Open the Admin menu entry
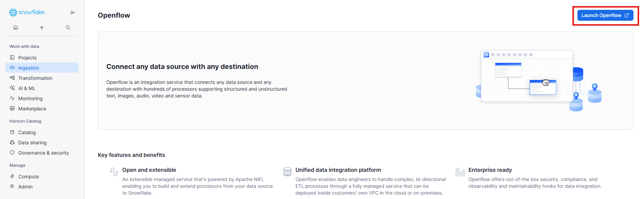Screen dimensions: 644x199 point(25,187)
